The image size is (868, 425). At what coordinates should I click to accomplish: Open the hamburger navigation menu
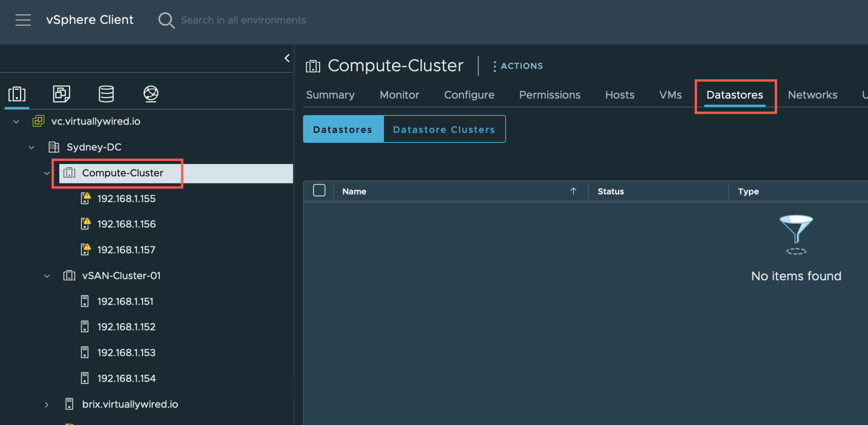coord(23,20)
